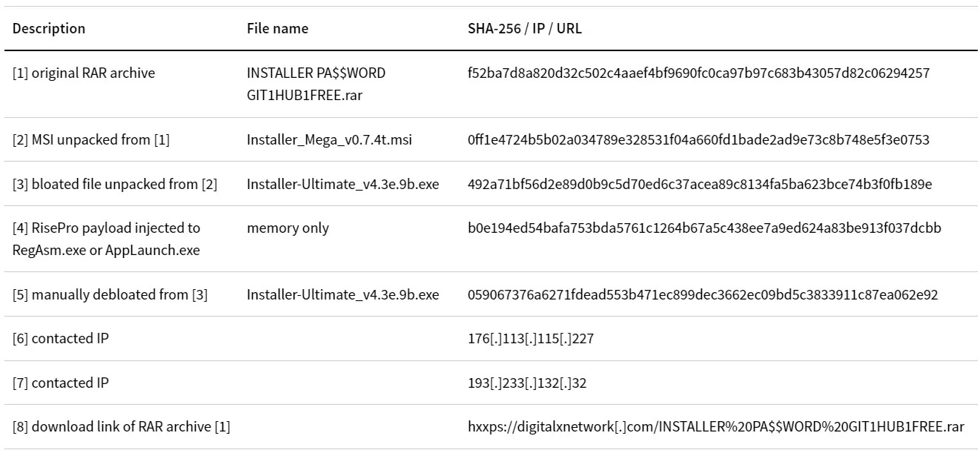Click the debloated hash starting 059067376a
The width and height of the screenshot is (980, 453).
tap(703, 295)
